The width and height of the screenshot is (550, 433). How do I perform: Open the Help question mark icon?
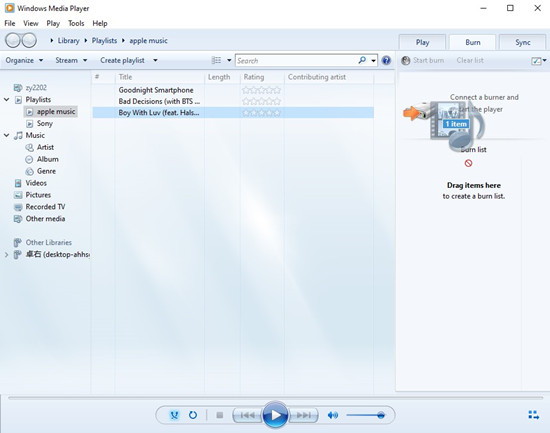point(386,60)
